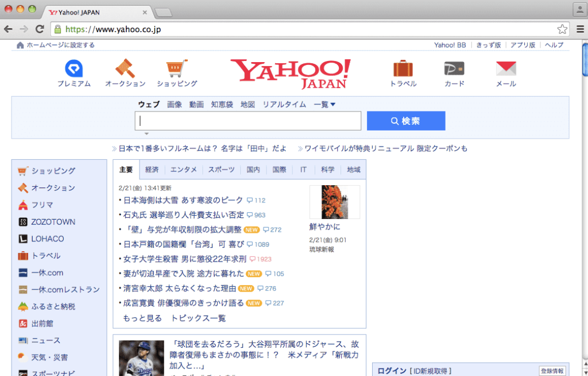Viewport: 588px width, 376px height.
Task: Select the 地図 search type
Action: point(247,105)
